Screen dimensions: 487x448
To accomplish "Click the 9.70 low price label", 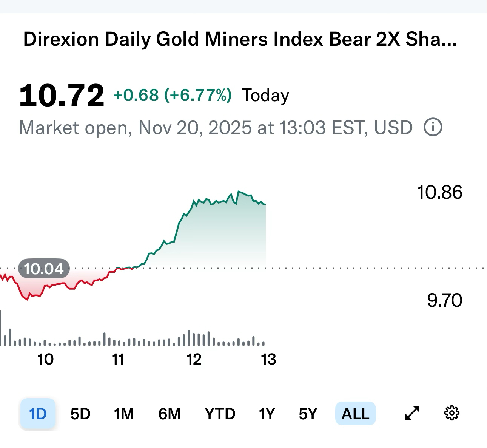I will click(444, 301).
